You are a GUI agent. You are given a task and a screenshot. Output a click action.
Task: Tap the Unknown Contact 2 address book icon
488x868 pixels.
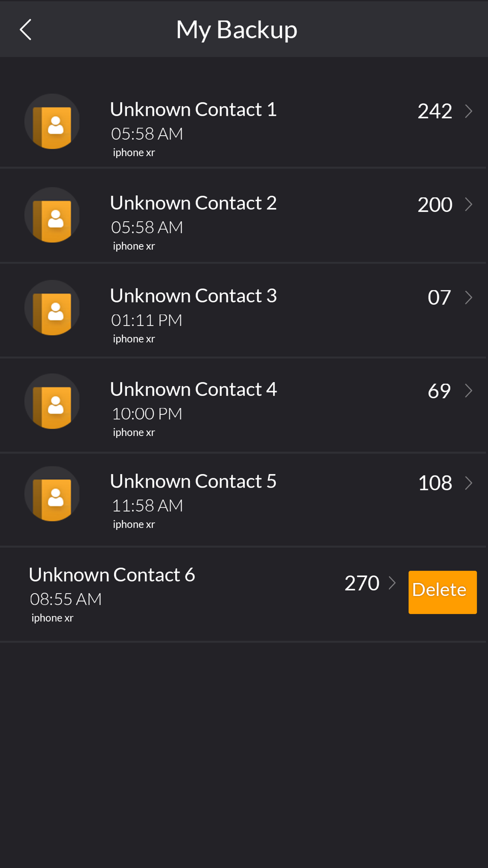[52, 215]
